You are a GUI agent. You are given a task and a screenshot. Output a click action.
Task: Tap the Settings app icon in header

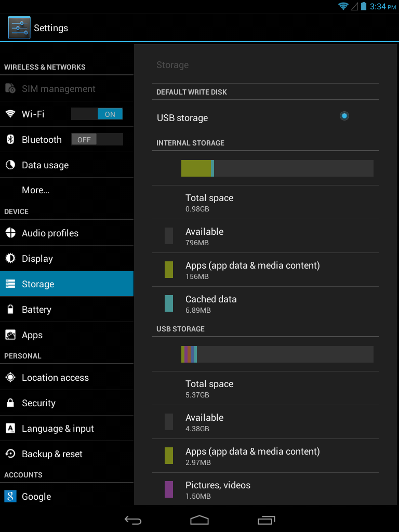19,28
